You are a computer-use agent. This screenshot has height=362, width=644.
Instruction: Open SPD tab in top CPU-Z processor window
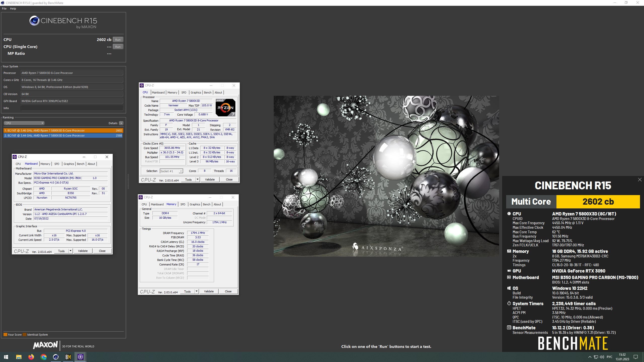184,93
